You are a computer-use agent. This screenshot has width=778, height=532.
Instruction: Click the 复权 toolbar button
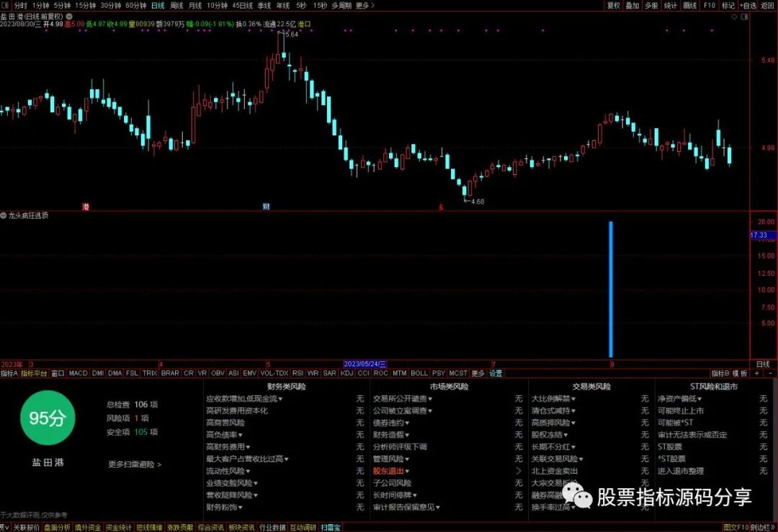(614, 6)
